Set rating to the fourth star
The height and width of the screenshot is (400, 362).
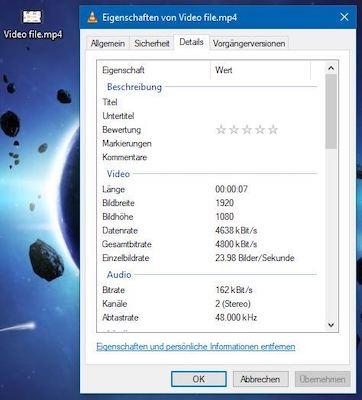pos(260,130)
